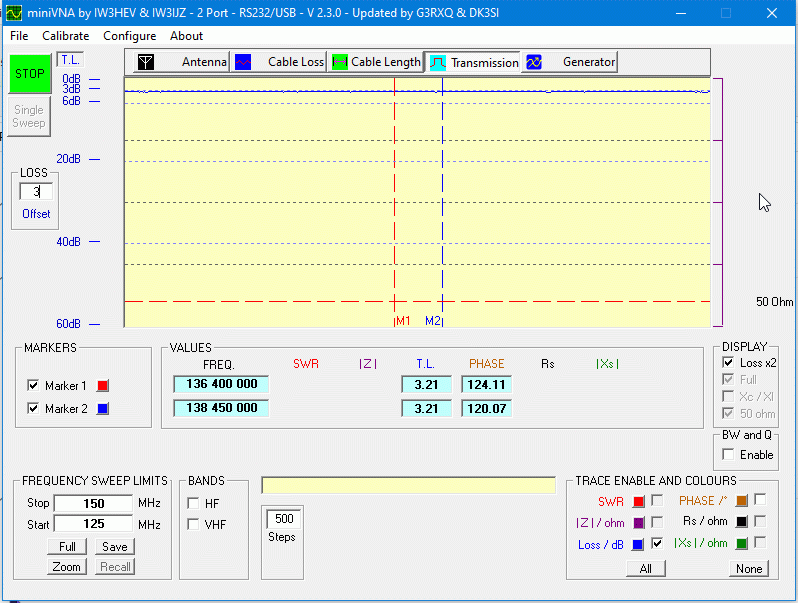The width and height of the screenshot is (798, 603).
Task: Select the Transmission mode icon
Action: point(438,62)
